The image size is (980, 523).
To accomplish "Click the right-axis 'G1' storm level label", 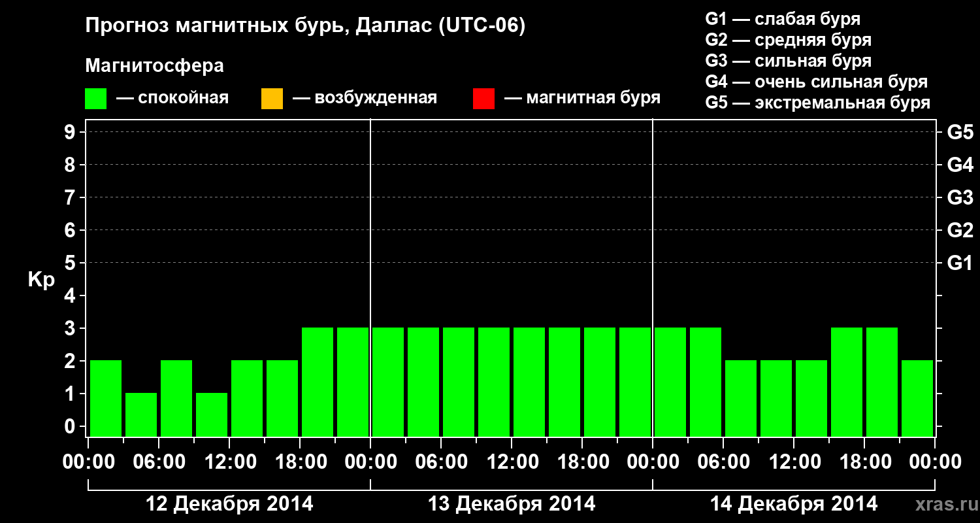I will [960, 263].
